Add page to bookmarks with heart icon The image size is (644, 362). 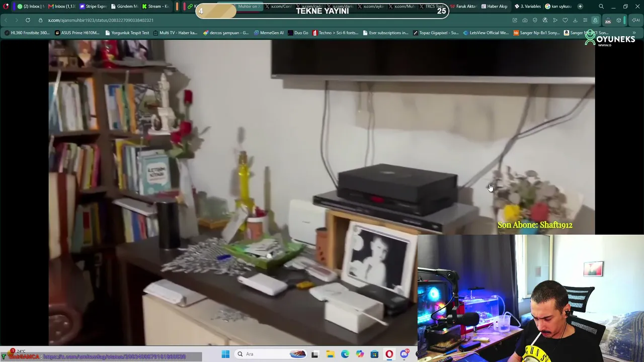565,20
